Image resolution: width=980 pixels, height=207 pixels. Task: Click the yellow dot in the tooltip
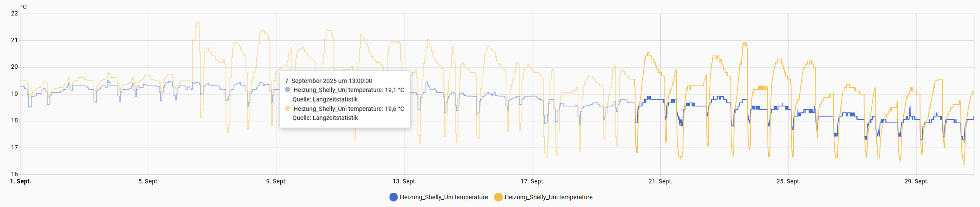pyautogui.click(x=288, y=109)
